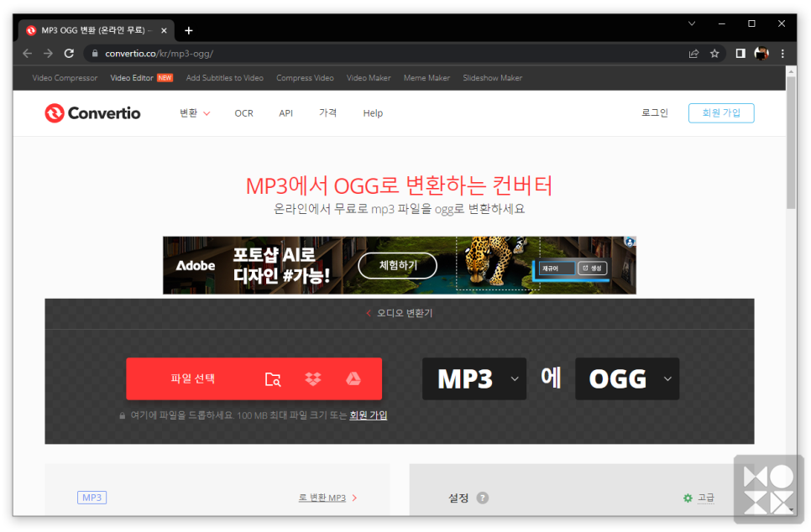Click the 오디오 변환기 back link
811x532 pixels.
pyautogui.click(x=400, y=313)
